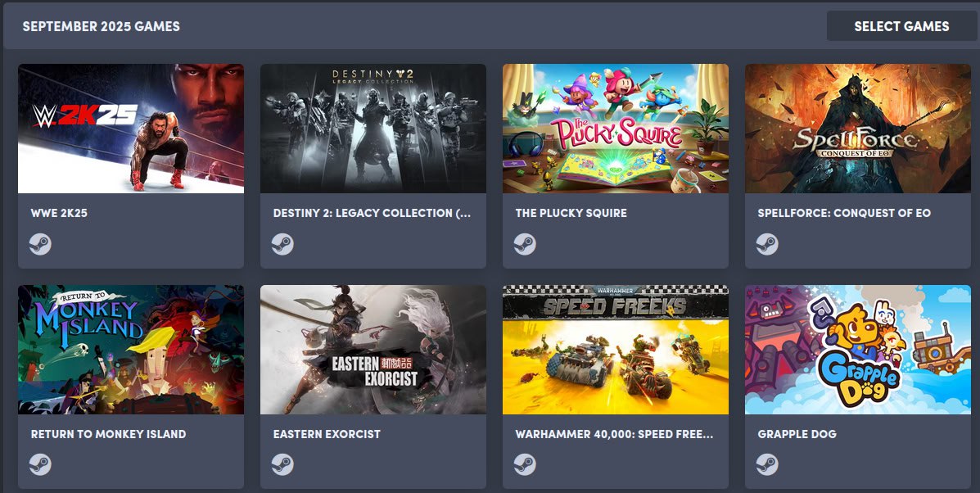The width and height of the screenshot is (980, 493).
Task: Click the Steam icon under SpellForce: Conquest of Eo
Action: pos(767,244)
